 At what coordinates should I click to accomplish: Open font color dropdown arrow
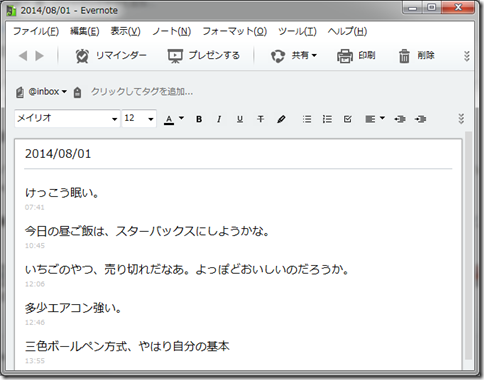(x=181, y=118)
